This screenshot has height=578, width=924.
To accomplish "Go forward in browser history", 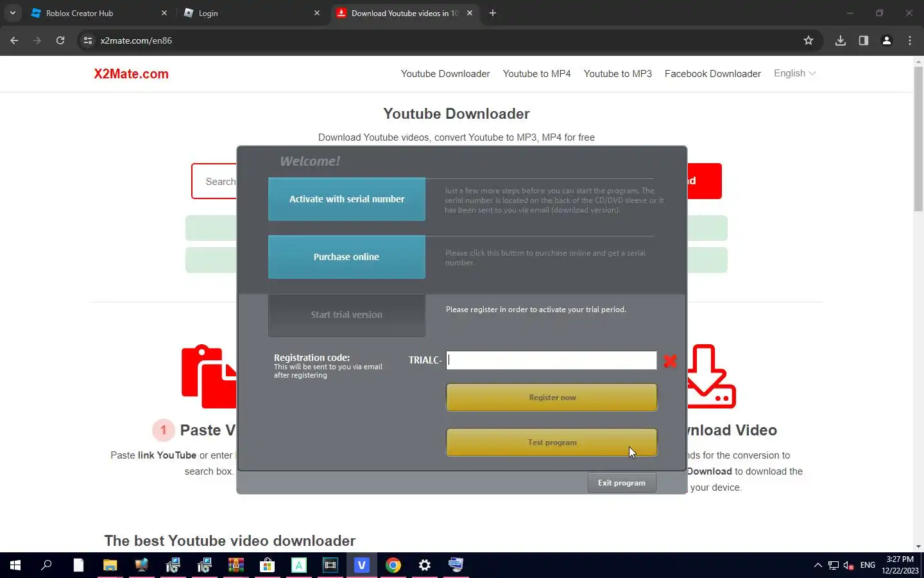I will 37,40.
